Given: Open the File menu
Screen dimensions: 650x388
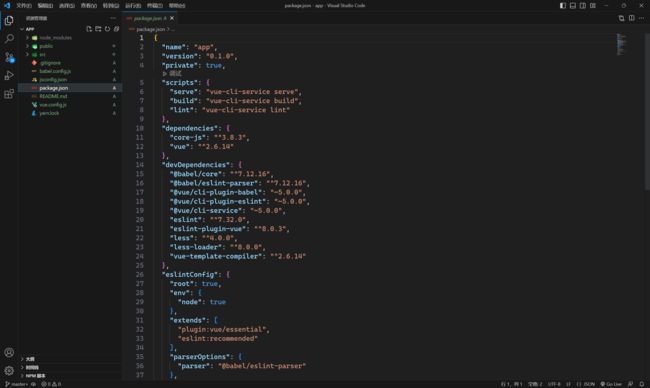Looking at the screenshot, I should click(24, 5).
